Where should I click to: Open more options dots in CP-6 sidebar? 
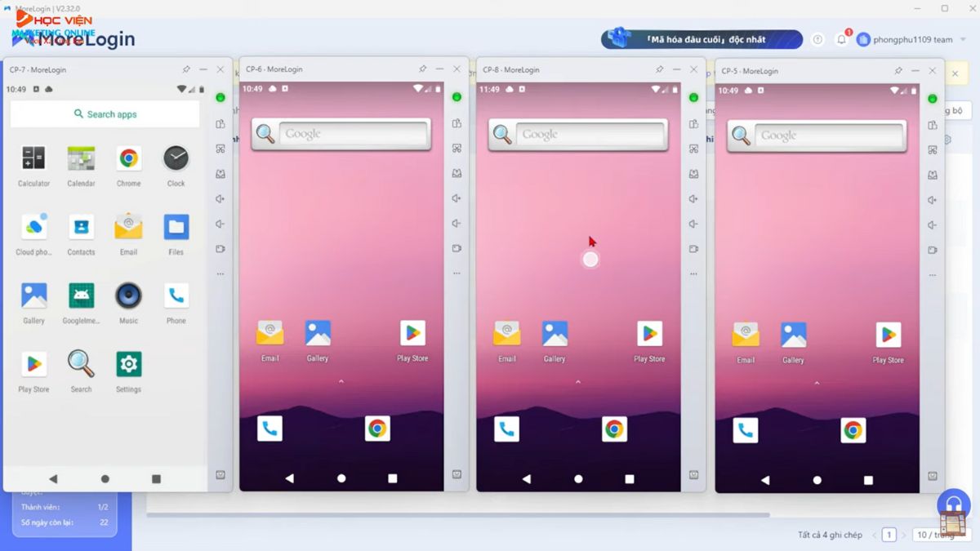(457, 273)
